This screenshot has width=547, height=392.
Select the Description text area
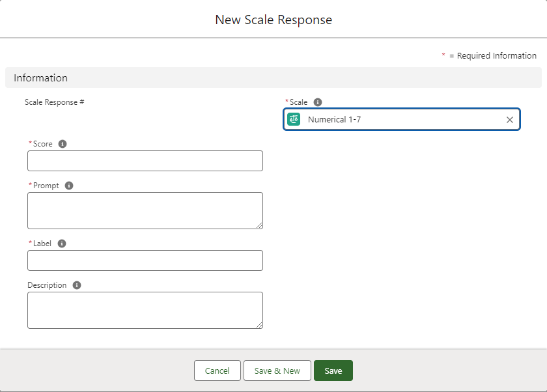click(145, 310)
